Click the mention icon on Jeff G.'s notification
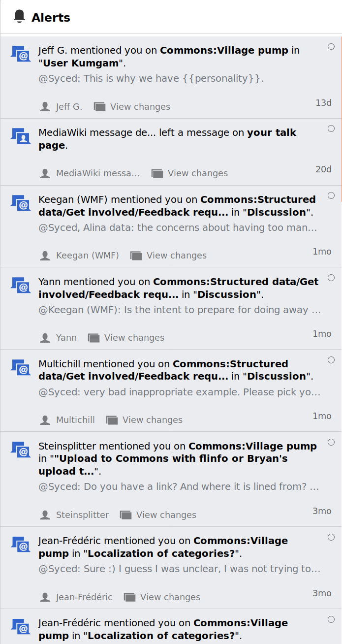The width and height of the screenshot is (342, 644). click(20, 54)
